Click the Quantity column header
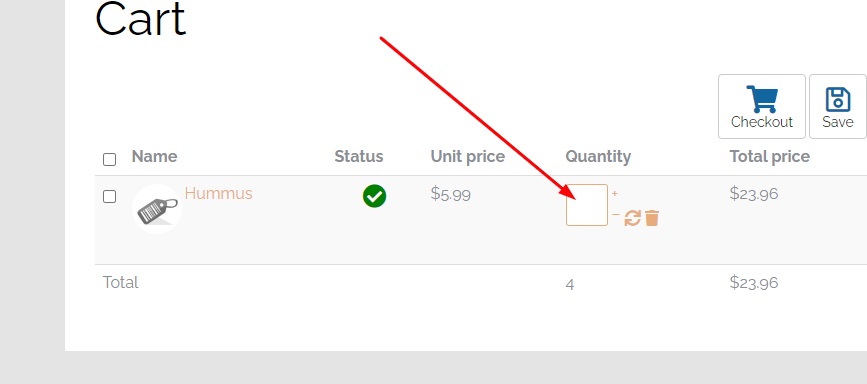The height and width of the screenshot is (384, 867). 598,157
